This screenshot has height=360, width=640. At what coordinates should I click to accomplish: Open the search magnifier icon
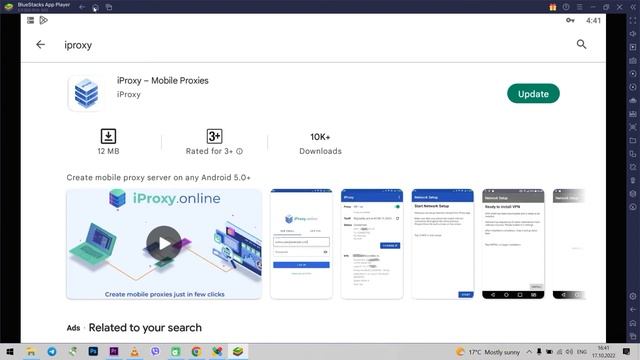(581, 44)
